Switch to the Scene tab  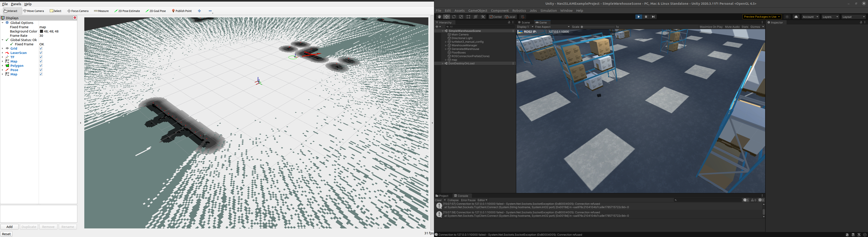coord(524,23)
